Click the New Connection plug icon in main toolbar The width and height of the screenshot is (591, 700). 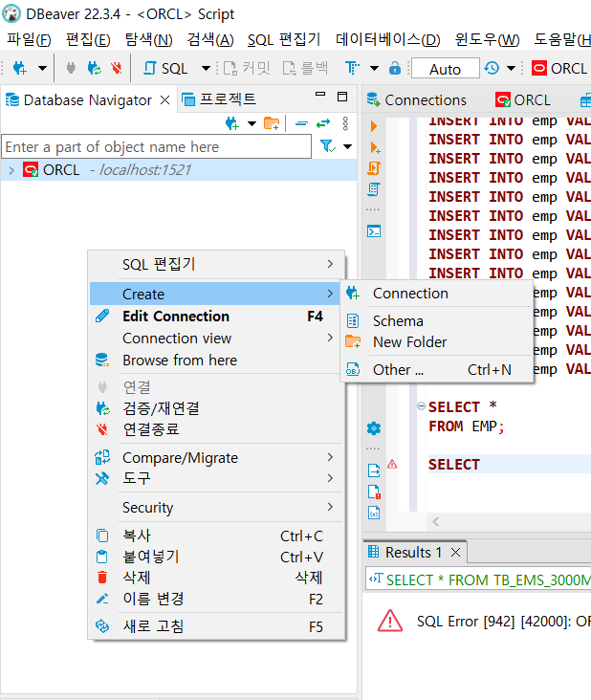pyautogui.click(x=20, y=68)
